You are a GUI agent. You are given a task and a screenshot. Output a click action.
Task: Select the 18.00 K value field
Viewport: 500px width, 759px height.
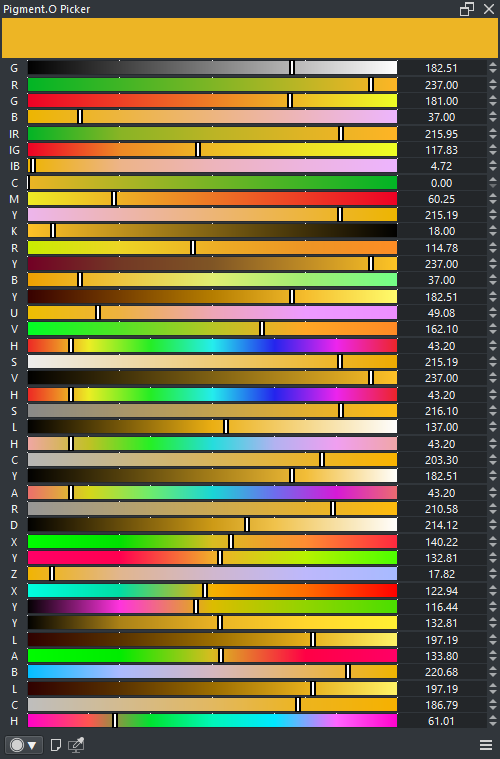point(441,230)
